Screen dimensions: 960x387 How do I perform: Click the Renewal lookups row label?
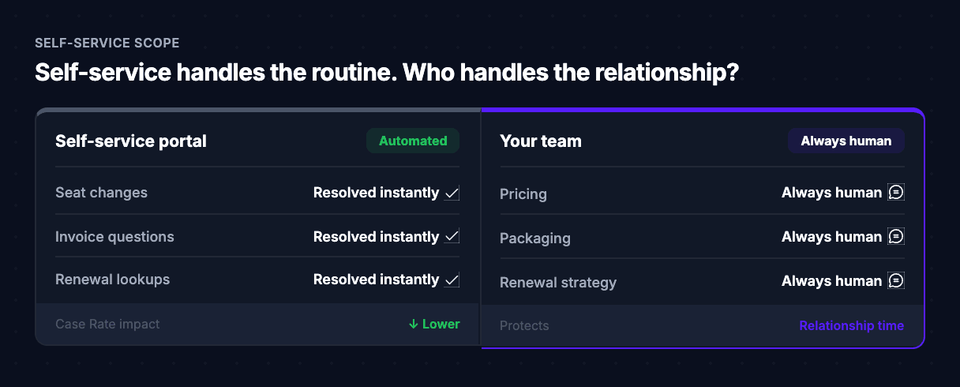(x=112, y=280)
